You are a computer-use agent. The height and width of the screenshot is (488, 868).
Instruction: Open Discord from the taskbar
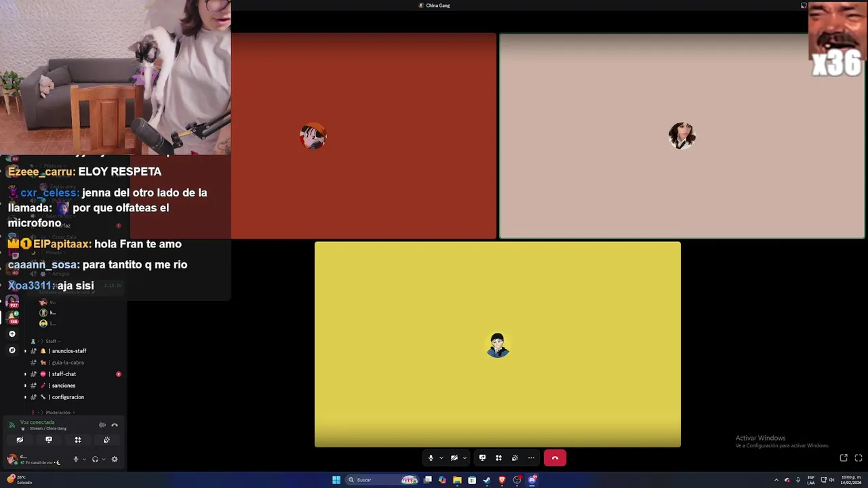[532, 480]
